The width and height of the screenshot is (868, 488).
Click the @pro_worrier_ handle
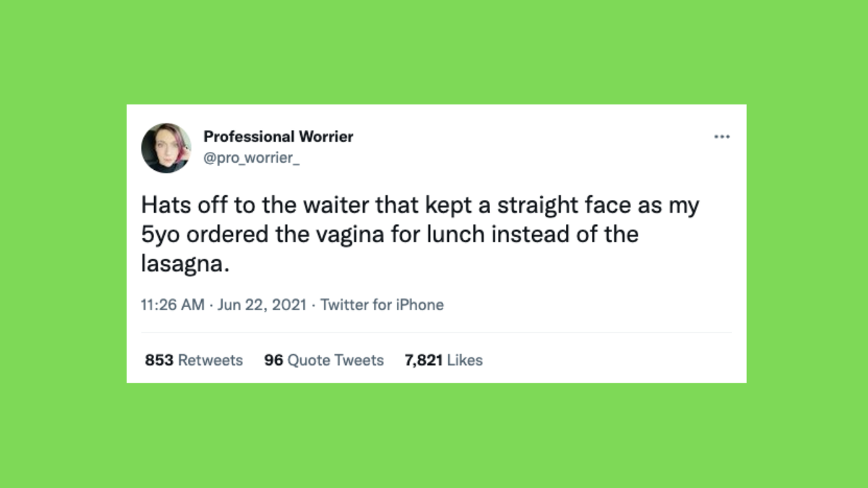point(251,158)
